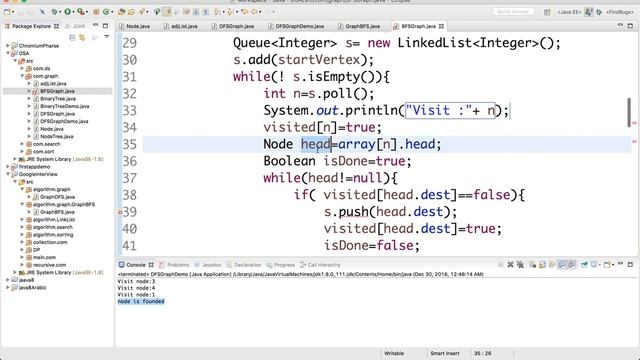Click the Skip All Breakpoints icon
Image resolution: width=640 pixels, height=360 pixels.
point(42,12)
